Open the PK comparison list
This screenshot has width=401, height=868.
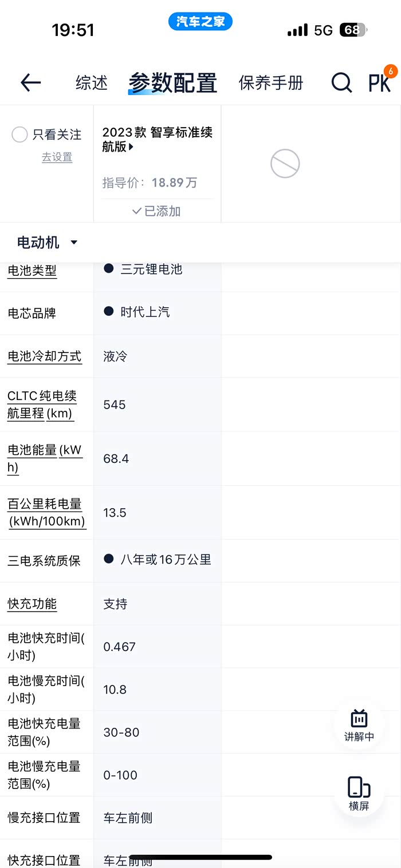[380, 83]
